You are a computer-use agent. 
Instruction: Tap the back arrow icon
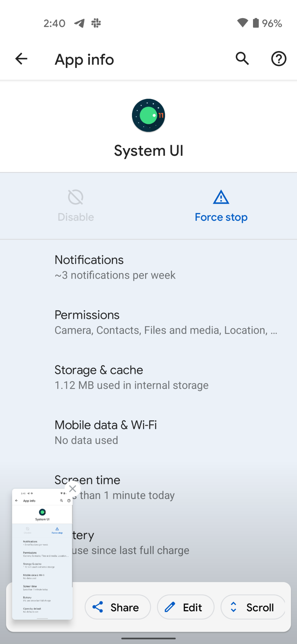[21, 59]
